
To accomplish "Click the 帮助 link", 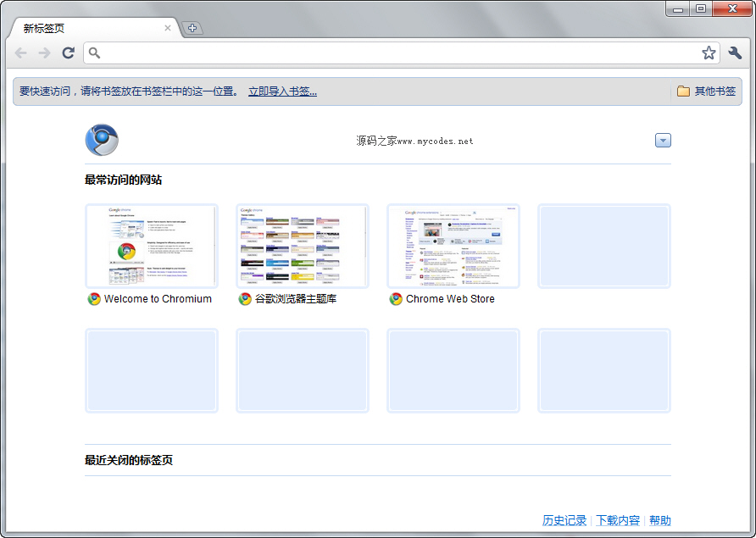I will click(660, 520).
